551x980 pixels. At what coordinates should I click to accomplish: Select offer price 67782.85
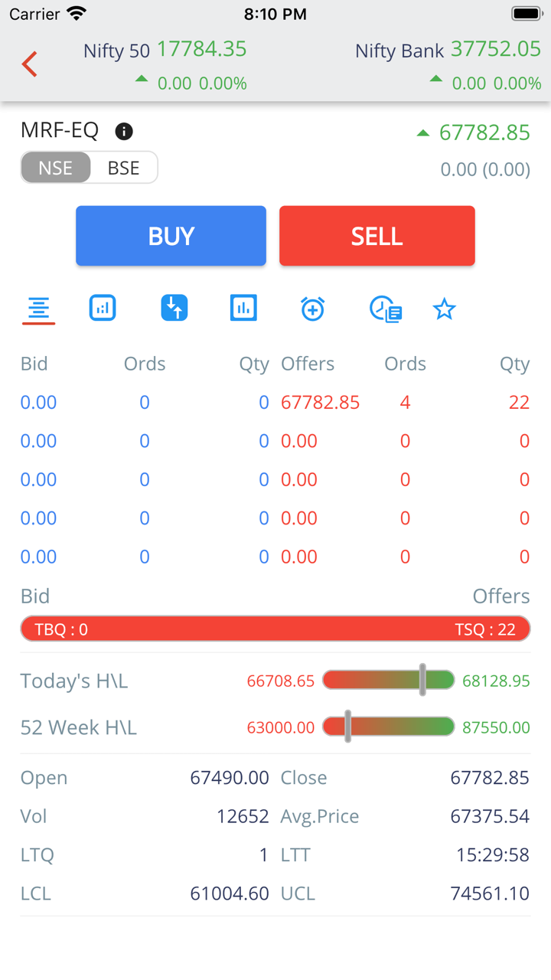[320, 403]
